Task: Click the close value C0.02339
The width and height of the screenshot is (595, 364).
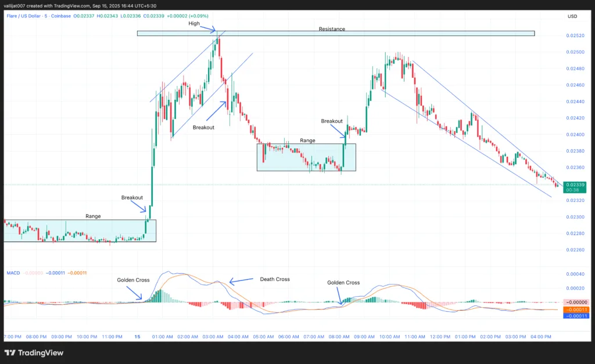Action: pos(153,16)
